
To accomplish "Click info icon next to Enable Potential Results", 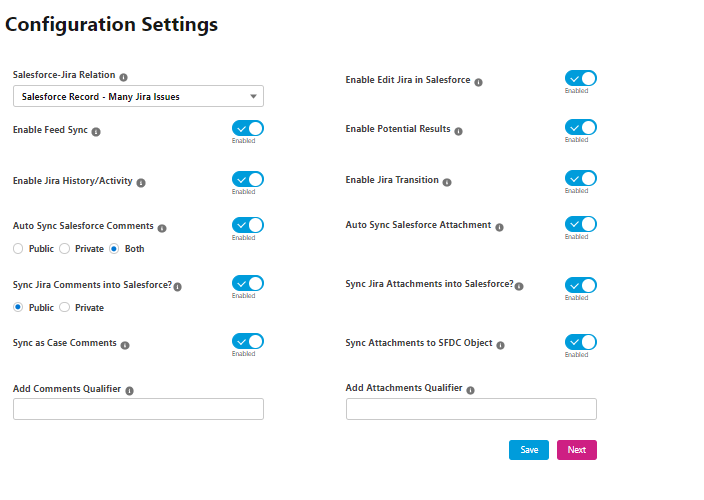I will [x=458, y=132].
